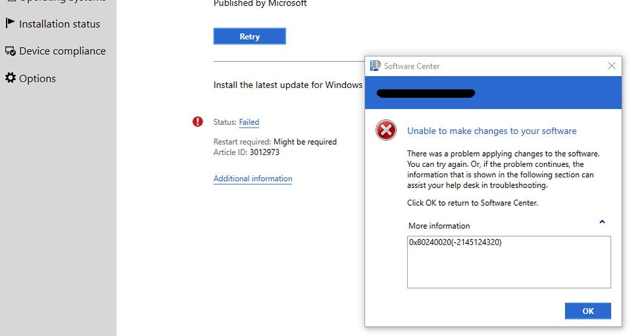Close the Software Center error dialog
This screenshot has width=644, height=336.
click(x=611, y=66)
